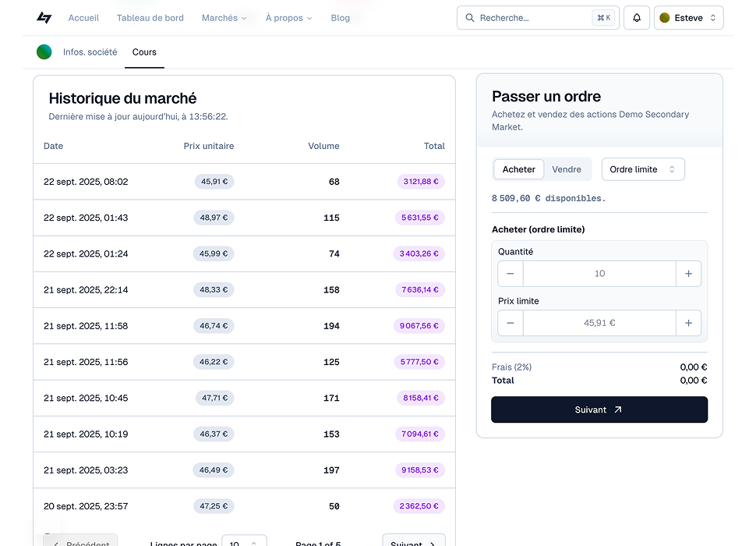This screenshot has width=756, height=546.
Task: Click the Prix unitaire column header
Action: click(x=208, y=146)
